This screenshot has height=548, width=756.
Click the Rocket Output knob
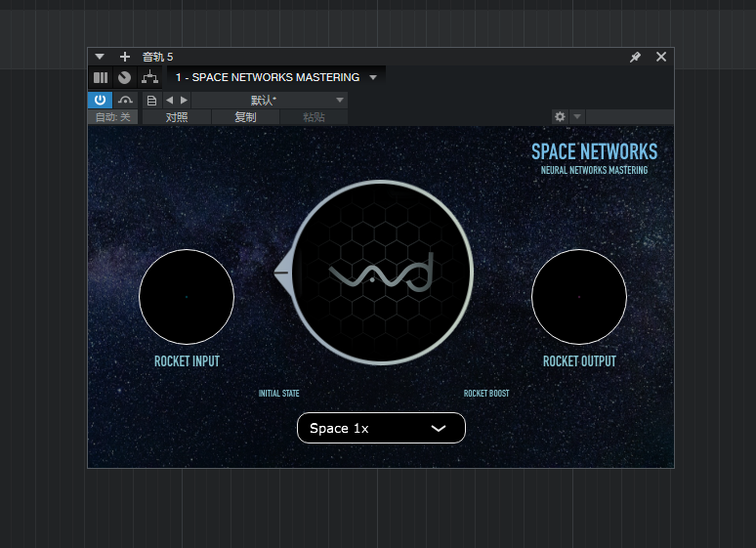pyautogui.click(x=579, y=297)
